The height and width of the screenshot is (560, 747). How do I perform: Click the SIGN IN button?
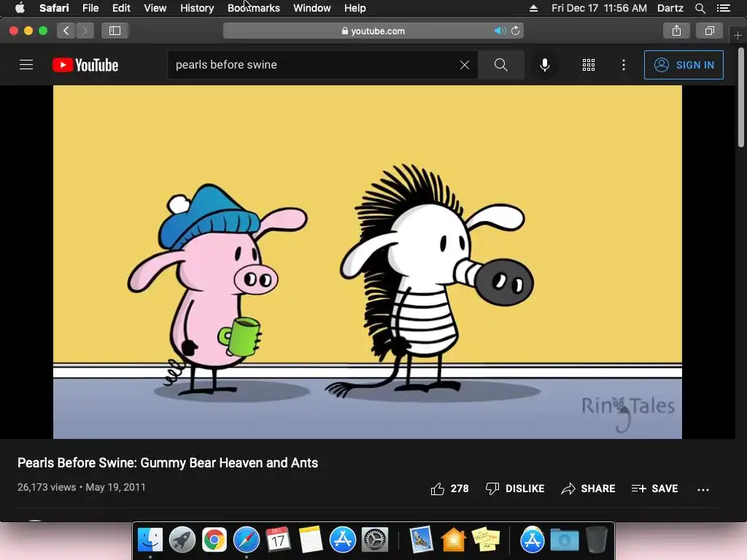684,65
